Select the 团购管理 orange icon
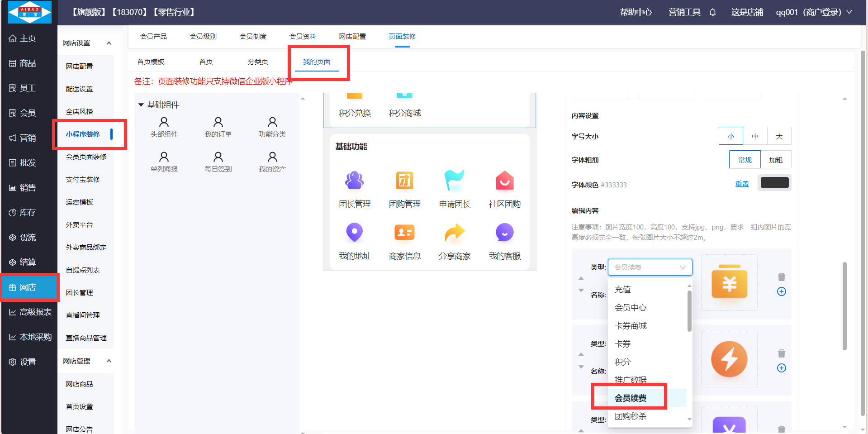Image resolution: width=868 pixels, height=434 pixels. (404, 181)
